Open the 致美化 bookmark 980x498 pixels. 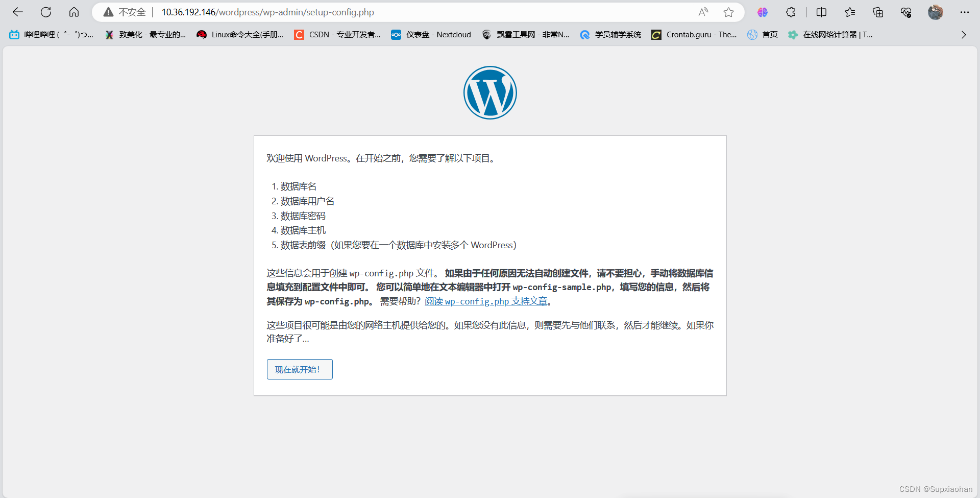tap(145, 35)
